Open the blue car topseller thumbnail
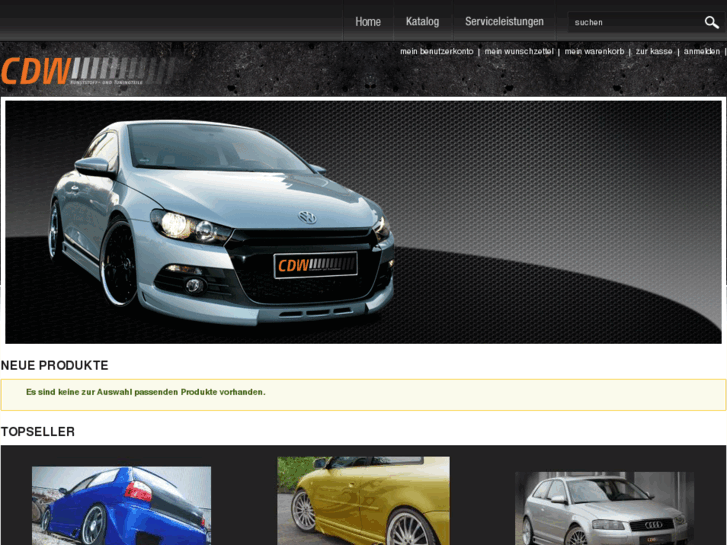727x545 pixels. click(121, 506)
